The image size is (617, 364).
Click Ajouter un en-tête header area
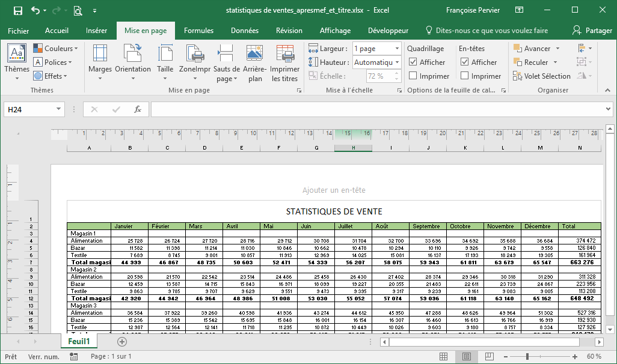[334, 190]
